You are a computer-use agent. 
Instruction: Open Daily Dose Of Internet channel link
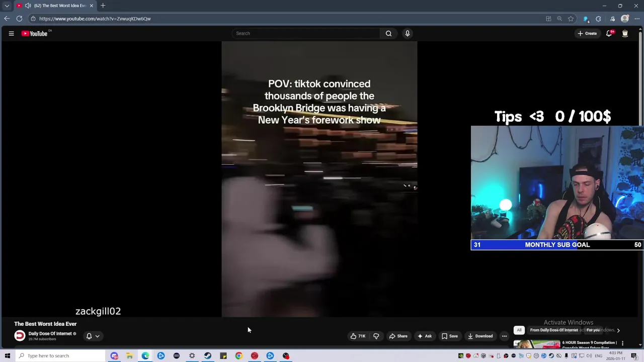point(50,333)
